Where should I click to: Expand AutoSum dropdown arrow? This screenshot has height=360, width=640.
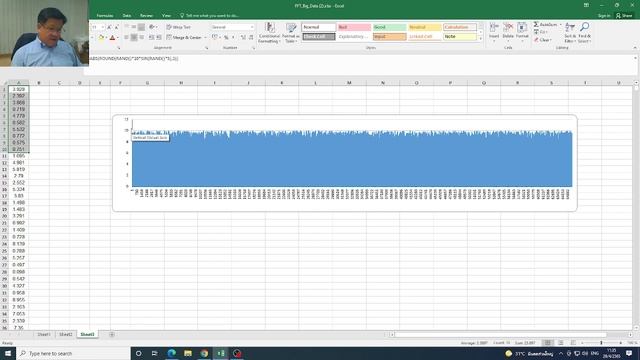(560, 24)
